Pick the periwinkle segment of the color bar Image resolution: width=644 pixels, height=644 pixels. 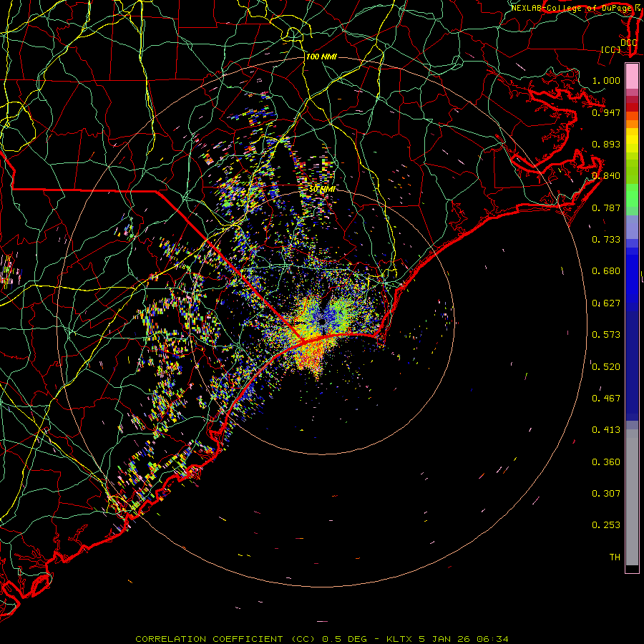(632, 227)
